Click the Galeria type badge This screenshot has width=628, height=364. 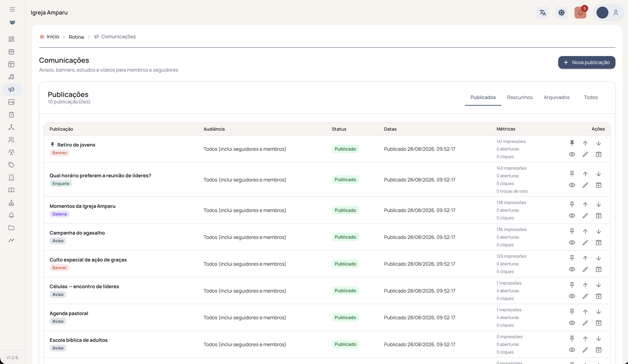60,214
